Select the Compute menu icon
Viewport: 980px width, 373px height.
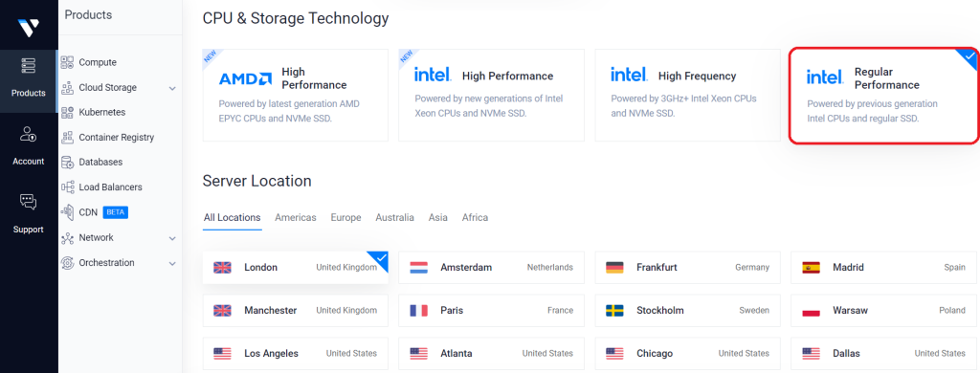68,62
